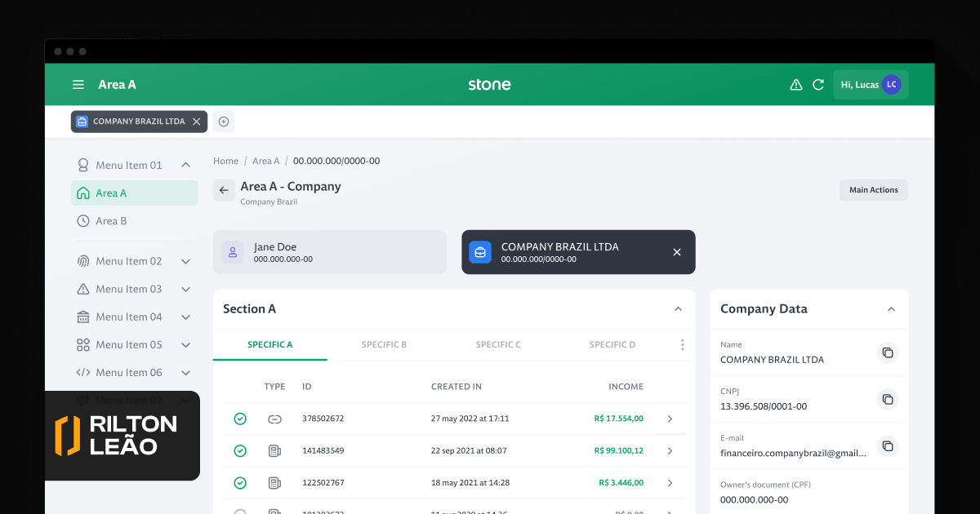980x514 pixels.
Task: Toggle the status check for row 141483549
Action: [240, 450]
